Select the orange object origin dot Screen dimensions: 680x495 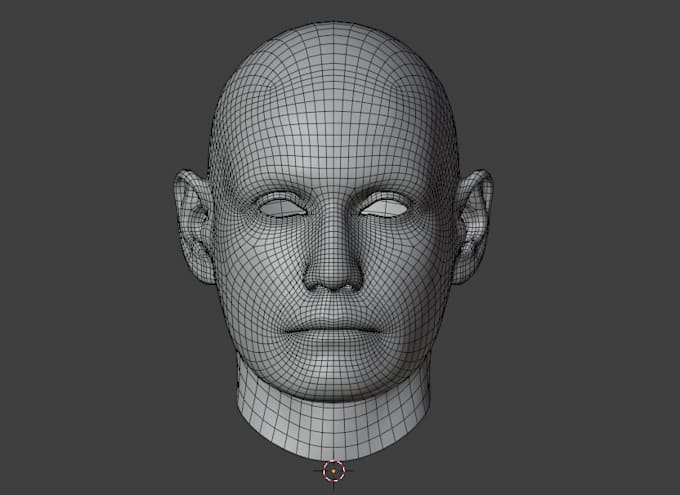[333, 471]
